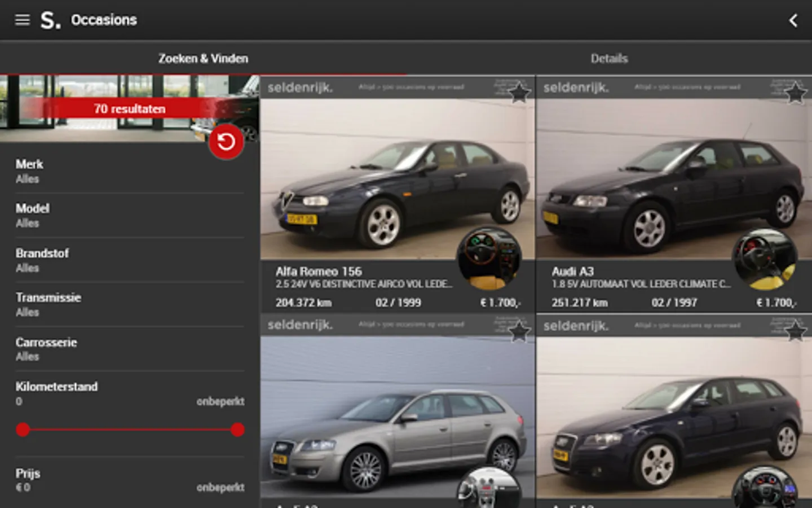Image resolution: width=812 pixels, height=508 pixels.
Task: Click the back arrow in header
Action: tap(793, 21)
